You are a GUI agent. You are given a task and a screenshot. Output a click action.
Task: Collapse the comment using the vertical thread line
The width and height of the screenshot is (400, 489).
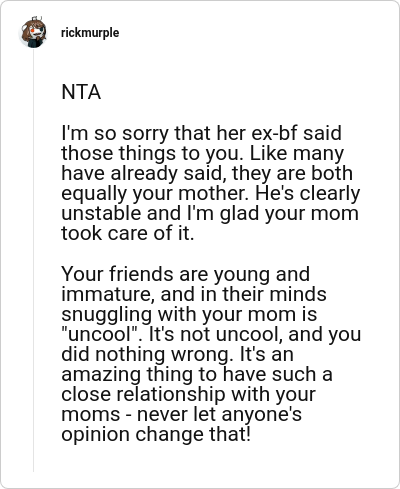tap(33, 260)
